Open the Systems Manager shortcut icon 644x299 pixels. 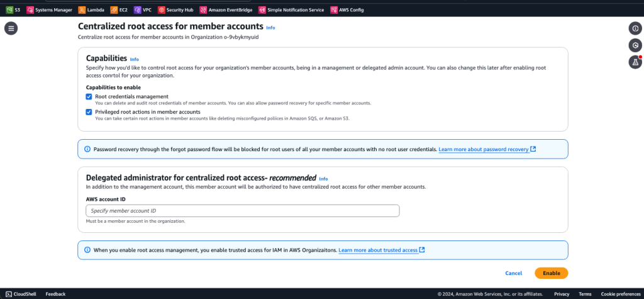click(x=30, y=10)
